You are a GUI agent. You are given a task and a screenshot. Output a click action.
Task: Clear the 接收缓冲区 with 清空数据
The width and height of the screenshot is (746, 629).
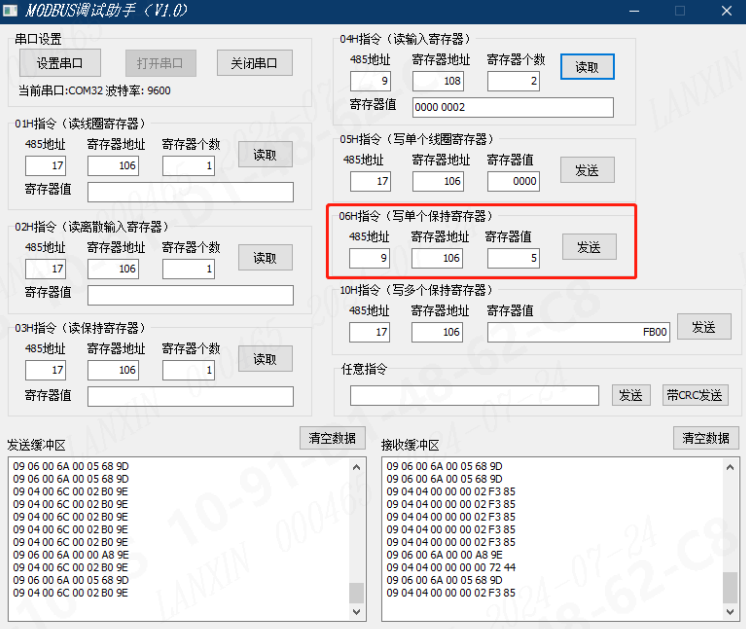click(706, 438)
